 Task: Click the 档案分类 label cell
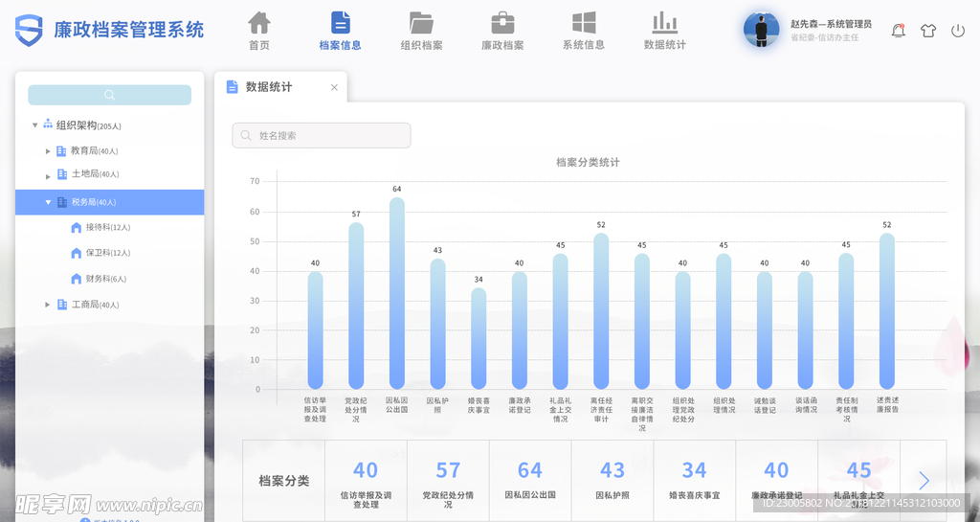[x=283, y=480]
